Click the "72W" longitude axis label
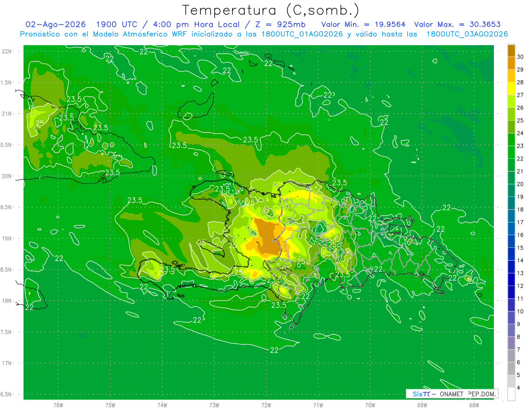 point(266,405)
